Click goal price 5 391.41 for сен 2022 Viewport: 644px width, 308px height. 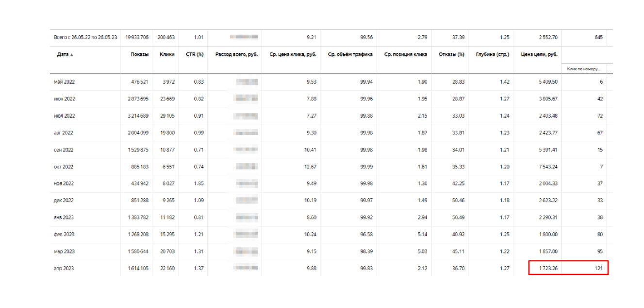[548, 150]
